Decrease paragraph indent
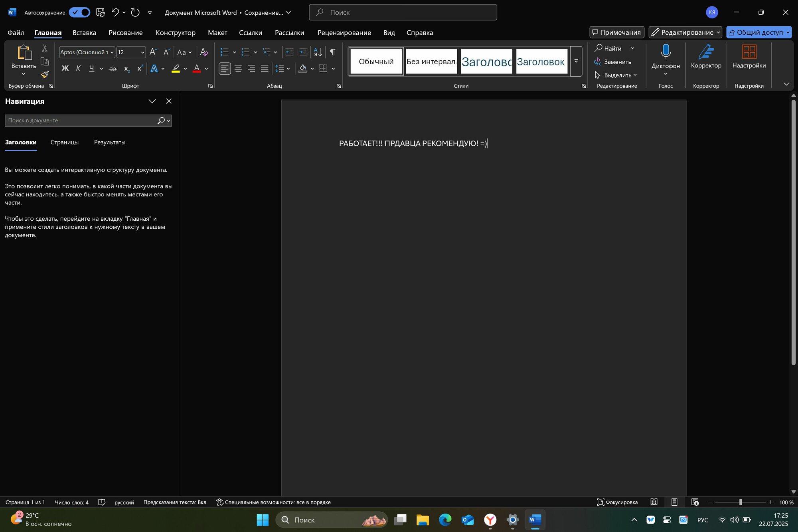 click(290, 52)
